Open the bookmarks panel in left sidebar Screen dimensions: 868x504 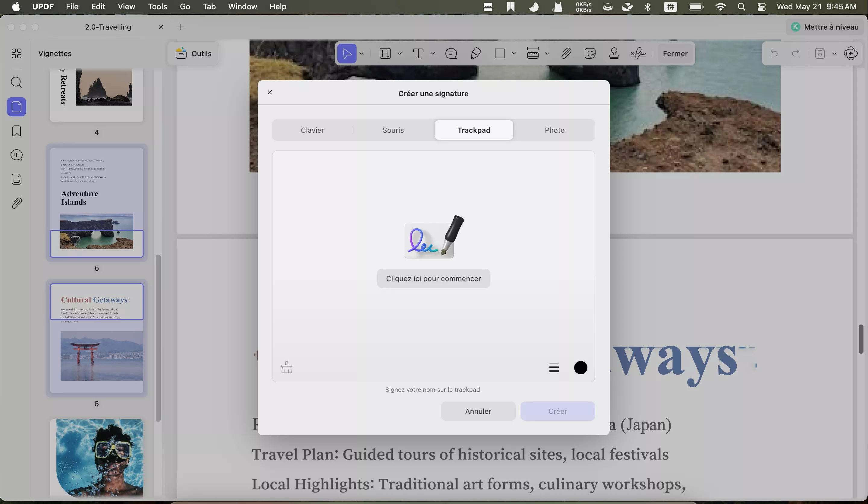pos(17,131)
